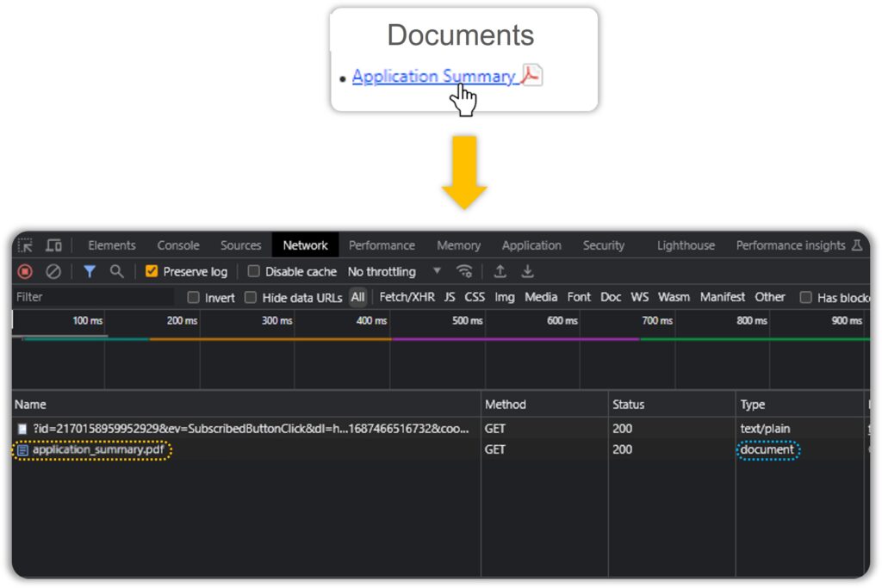882x588 pixels.
Task: Filter requests by Img
Action: click(x=505, y=297)
